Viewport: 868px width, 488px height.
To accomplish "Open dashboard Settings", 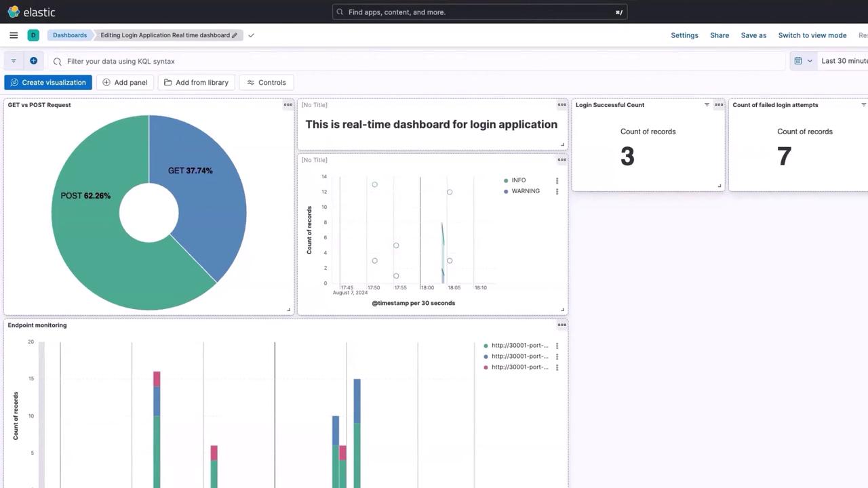I will 684,35.
